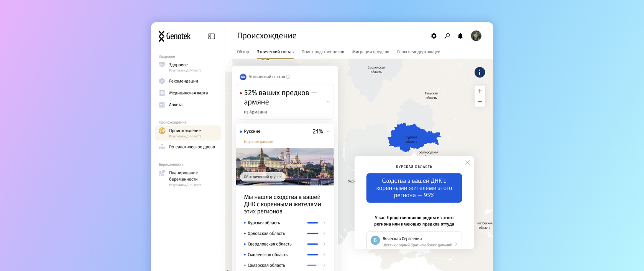
Task: Open the Гены неандертальцев tab
Action: (x=419, y=52)
